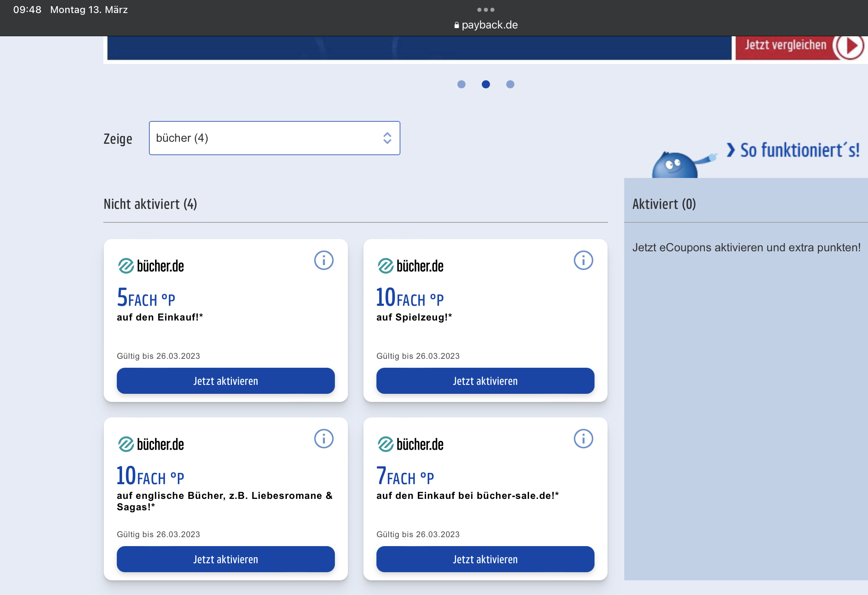
Task: Click the date 'Montag 13. März'
Action: (89, 10)
